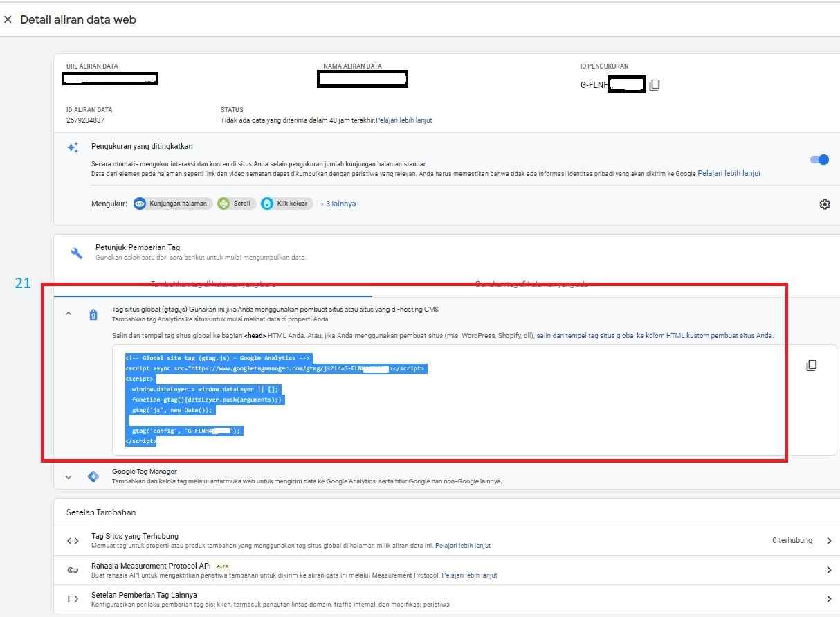
Task: Open Setelan Pemberian Tag Lainnya row chevron
Action: point(829,599)
